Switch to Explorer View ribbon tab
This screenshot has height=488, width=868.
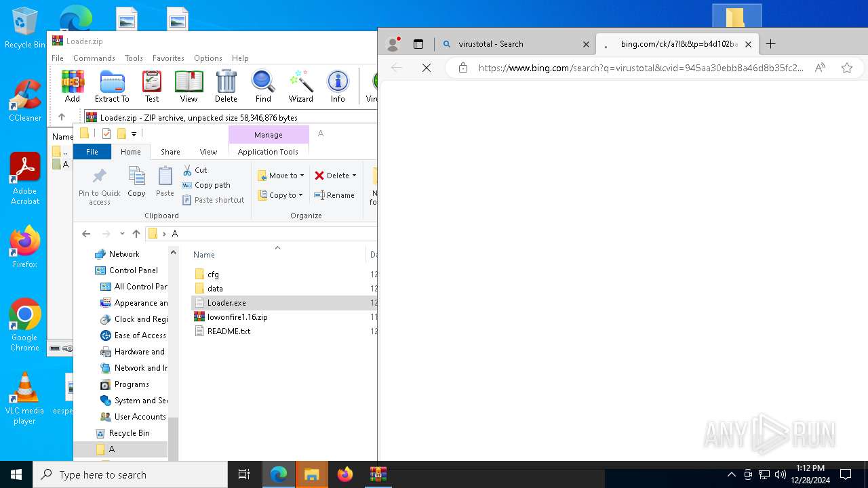coord(208,152)
